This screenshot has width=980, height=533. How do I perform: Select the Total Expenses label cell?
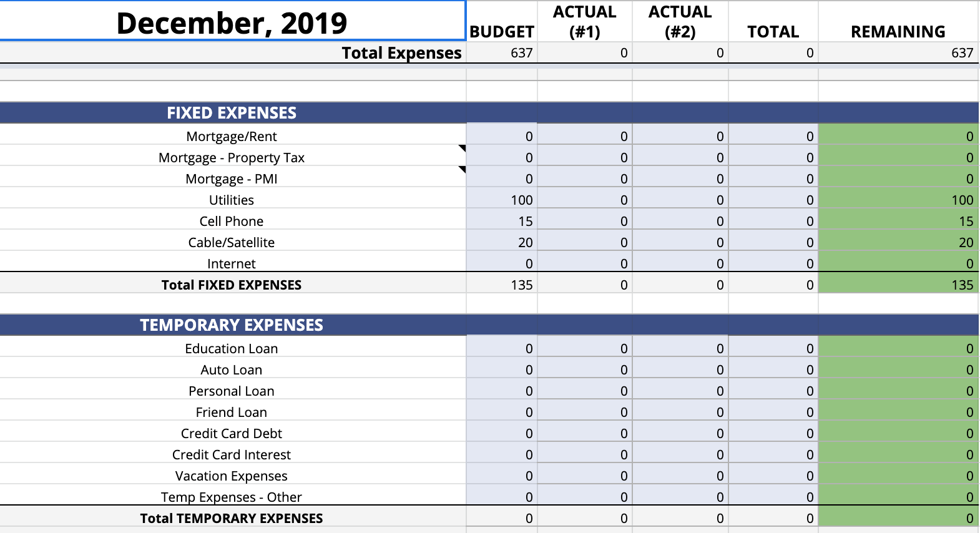(232, 53)
